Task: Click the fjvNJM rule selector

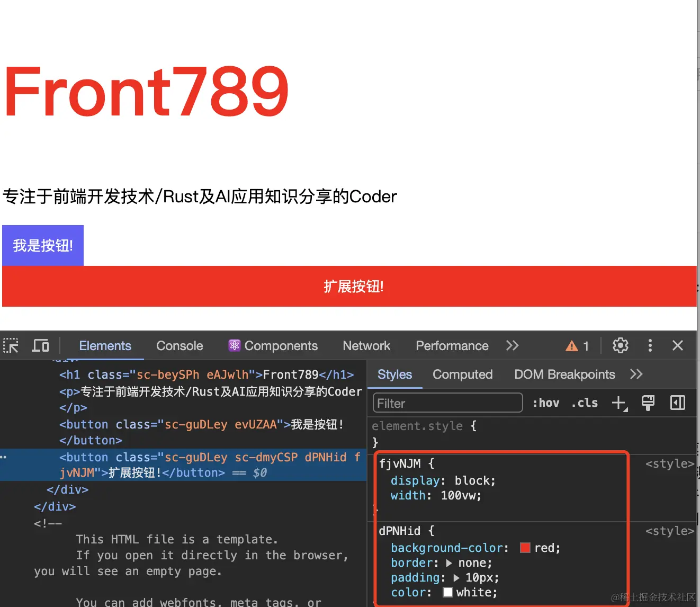Action: [x=400, y=463]
